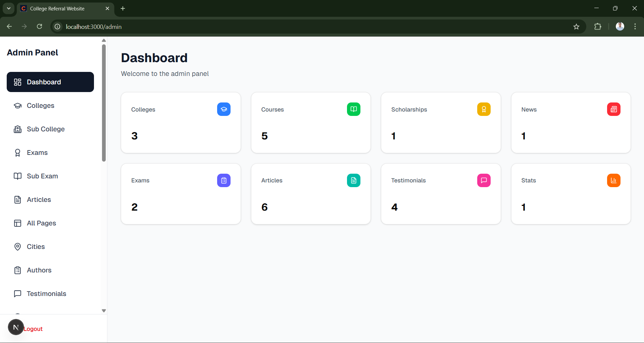Click the orange bar chart icon on Stats card

[x=613, y=180]
